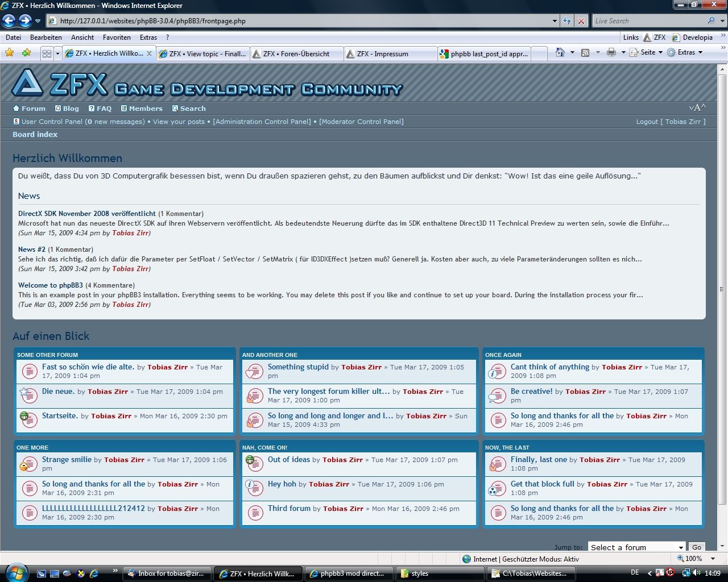This screenshot has height=582, width=728.
Task: Open the Favorites star icon
Action: (10, 53)
